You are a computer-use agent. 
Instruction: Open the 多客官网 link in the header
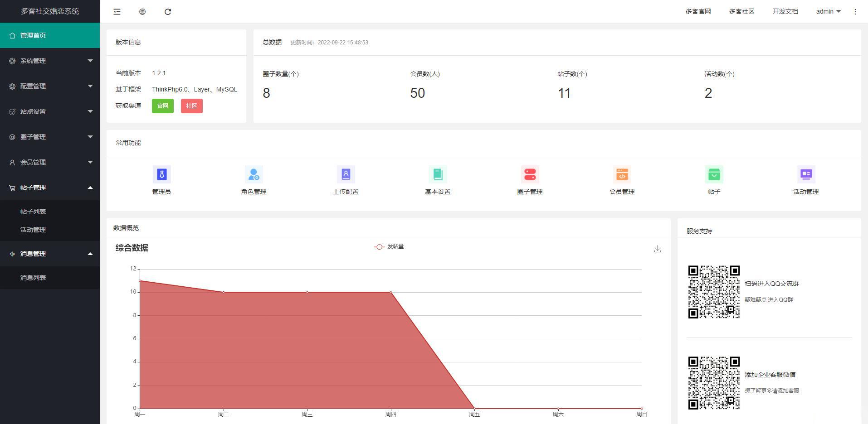(698, 12)
